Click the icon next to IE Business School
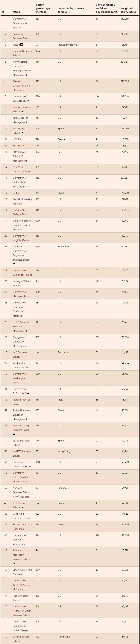The image size is (140, 644). pos(22,507)
